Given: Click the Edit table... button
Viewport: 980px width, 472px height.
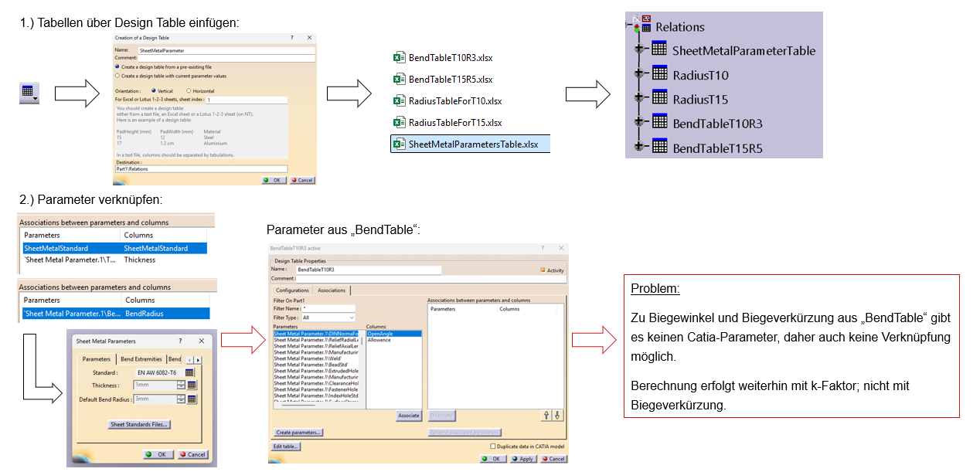Looking at the screenshot, I should click(285, 447).
